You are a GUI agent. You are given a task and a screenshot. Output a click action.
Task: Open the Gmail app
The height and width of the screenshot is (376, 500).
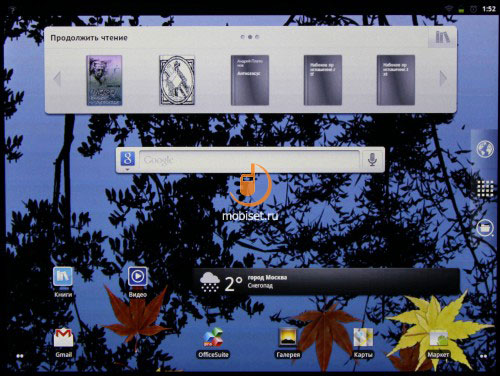coord(63,342)
